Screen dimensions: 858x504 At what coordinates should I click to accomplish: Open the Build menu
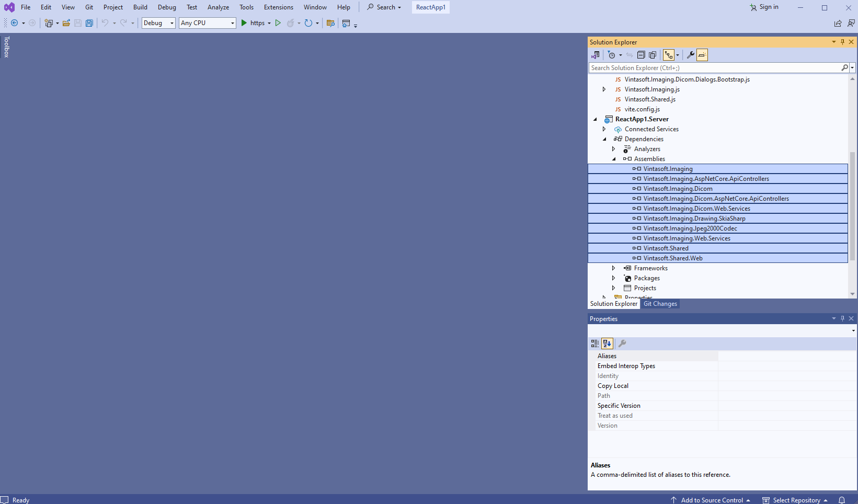point(140,7)
